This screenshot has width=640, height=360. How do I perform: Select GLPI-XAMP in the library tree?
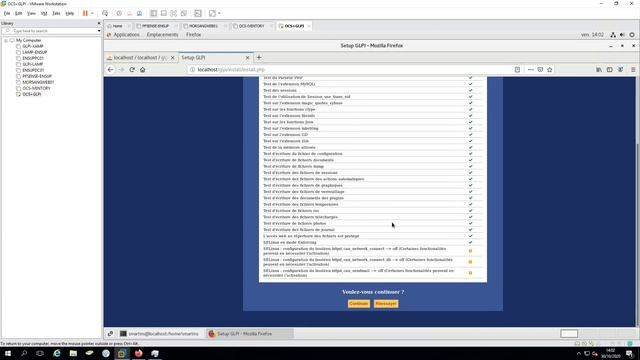pos(33,47)
